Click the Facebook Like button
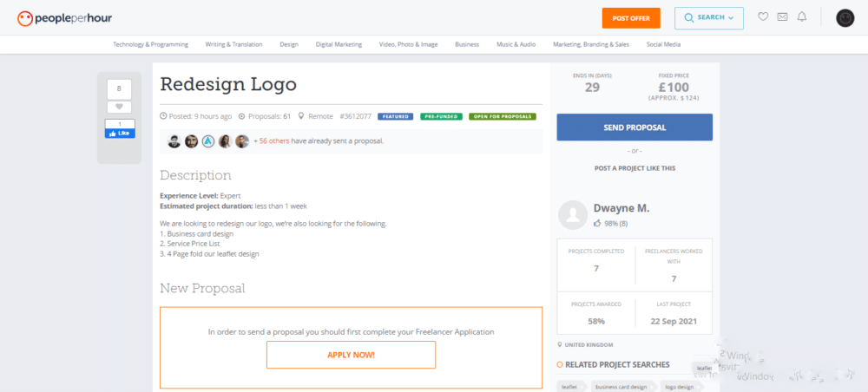The image size is (868, 392). tap(120, 134)
